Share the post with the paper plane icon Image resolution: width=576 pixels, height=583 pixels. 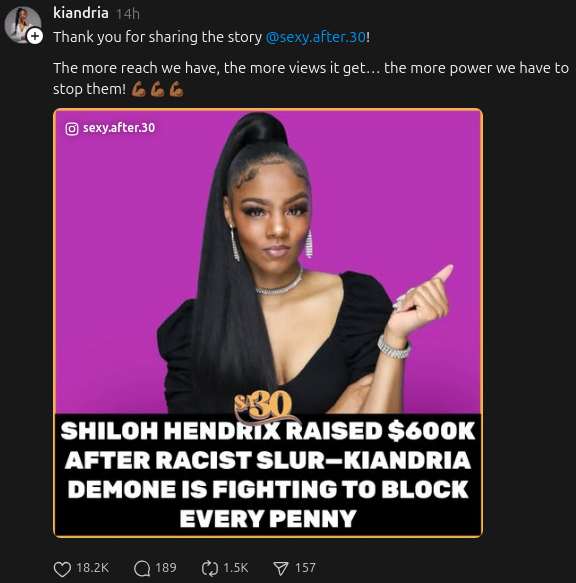(x=281, y=568)
